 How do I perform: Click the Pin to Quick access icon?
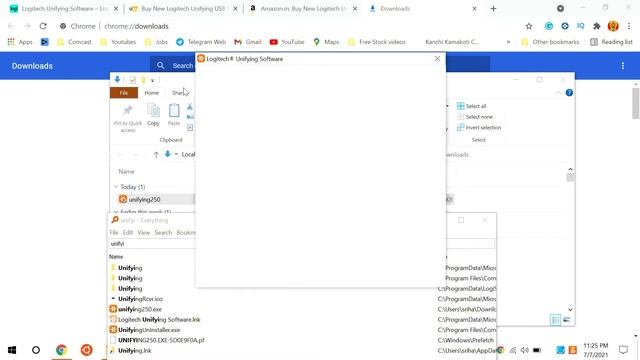(x=128, y=110)
